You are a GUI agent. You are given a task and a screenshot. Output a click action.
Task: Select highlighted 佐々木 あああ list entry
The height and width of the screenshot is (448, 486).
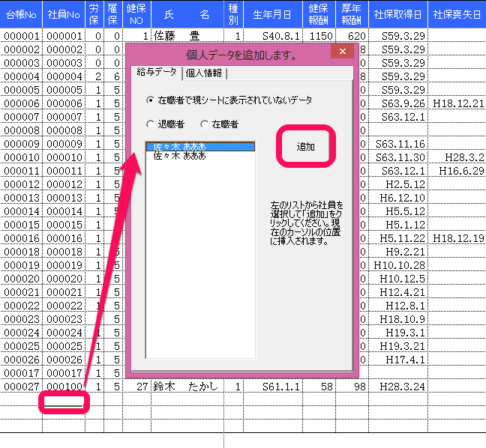(200, 146)
